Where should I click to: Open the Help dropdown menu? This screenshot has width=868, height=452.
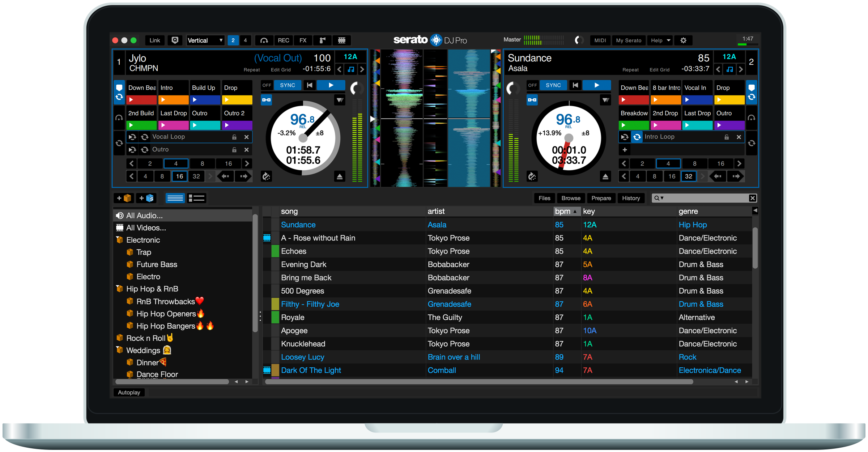660,40
